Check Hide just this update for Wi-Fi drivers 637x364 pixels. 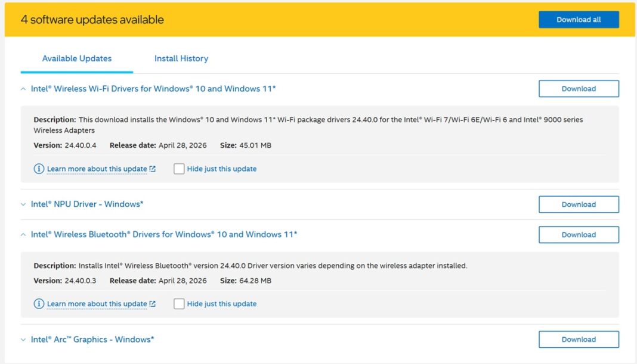179,169
